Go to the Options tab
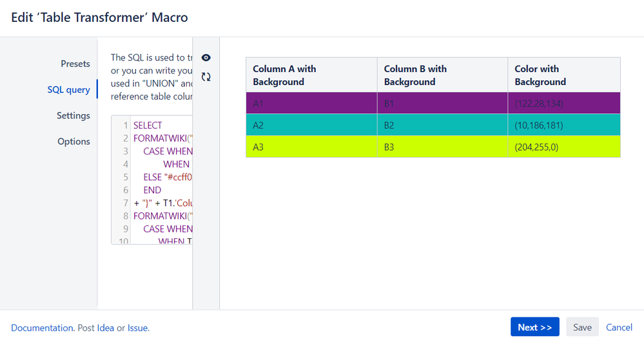 coord(73,141)
